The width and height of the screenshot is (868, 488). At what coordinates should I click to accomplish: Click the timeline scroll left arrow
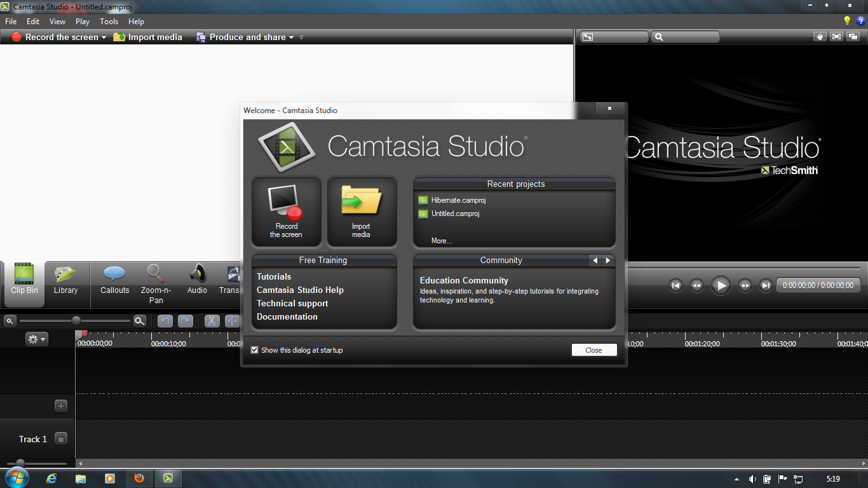79,463
